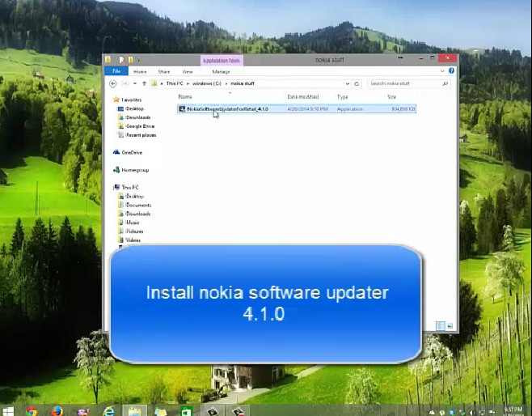Open the recent locations dropdown
Image resolution: width=532 pixels, height=416 pixels.
[x=135, y=83]
